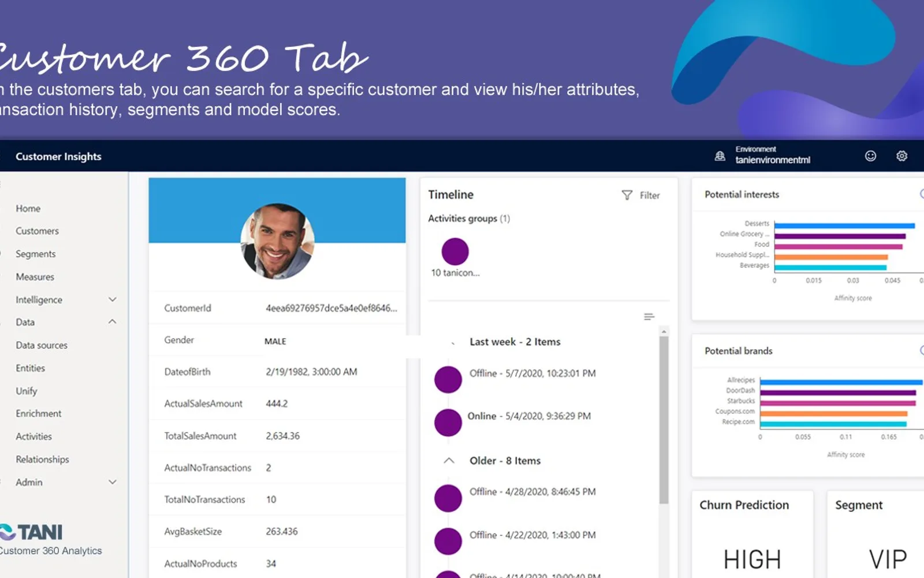The width and height of the screenshot is (924, 578).
Task: Click the Churn Prediction HIGH value
Action: 752,560
